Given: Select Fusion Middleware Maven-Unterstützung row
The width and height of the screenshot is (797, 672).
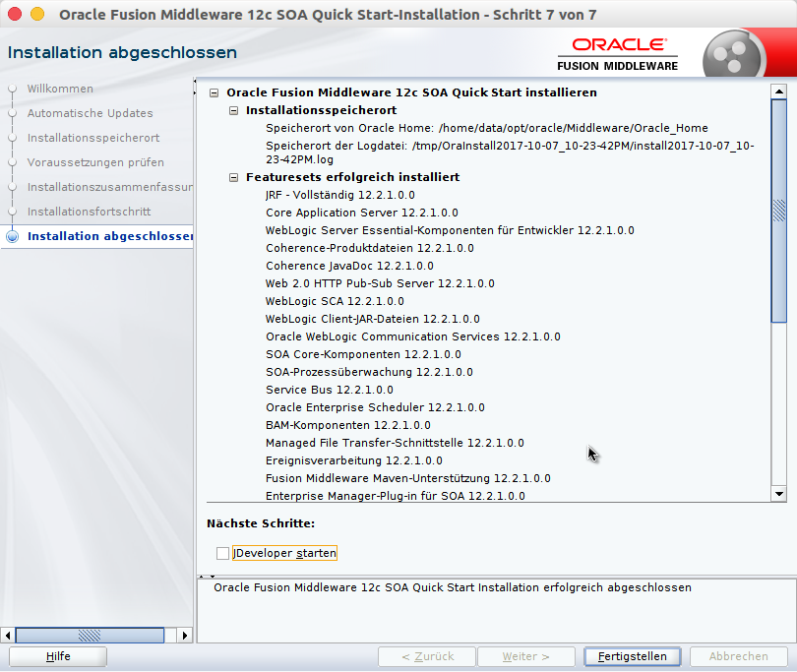Looking at the screenshot, I should (x=407, y=478).
